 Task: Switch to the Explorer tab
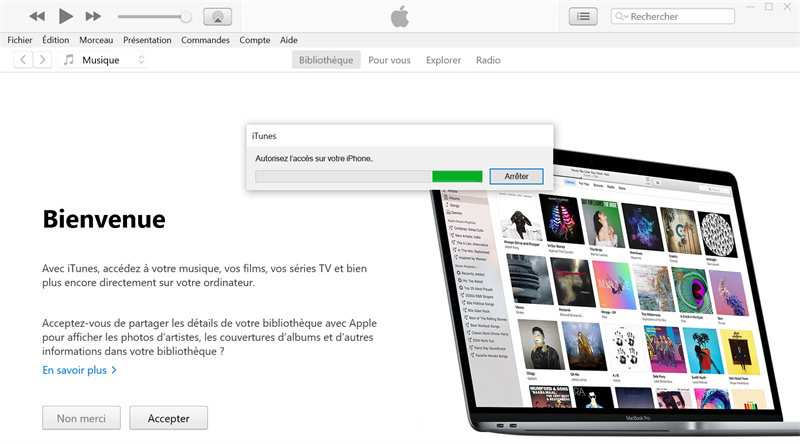tap(443, 60)
